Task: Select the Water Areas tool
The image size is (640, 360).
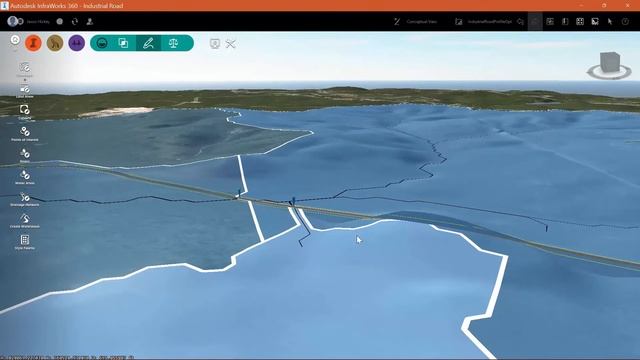Action: pos(24,177)
